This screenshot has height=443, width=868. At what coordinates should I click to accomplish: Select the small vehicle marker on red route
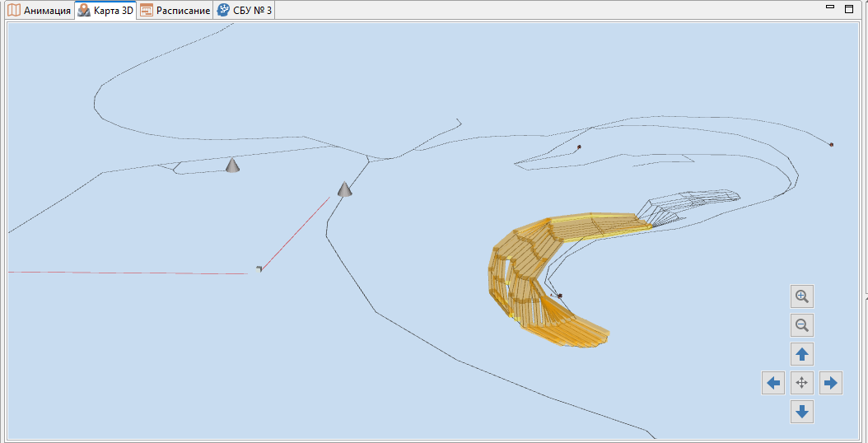coord(259,268)
